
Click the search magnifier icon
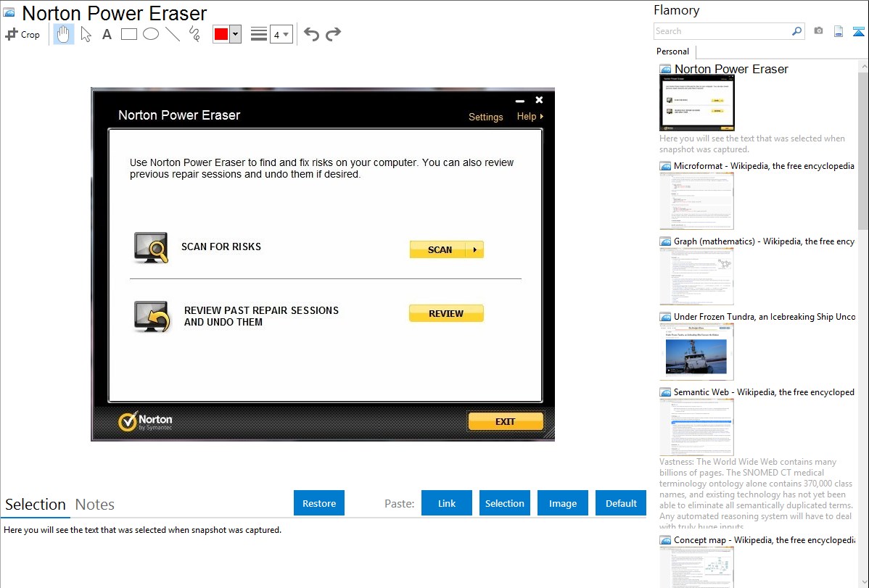(x=797, y=32)
